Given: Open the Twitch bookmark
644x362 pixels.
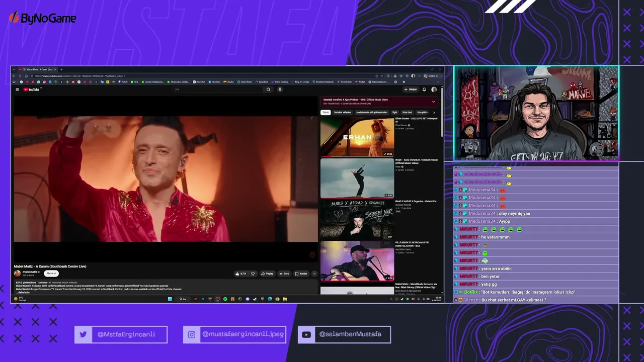Looking at the screenshot, I should (x=123, y=81).
